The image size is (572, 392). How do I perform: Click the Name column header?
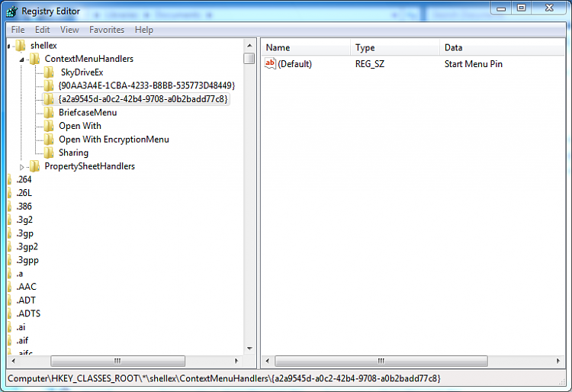[306, 48]
